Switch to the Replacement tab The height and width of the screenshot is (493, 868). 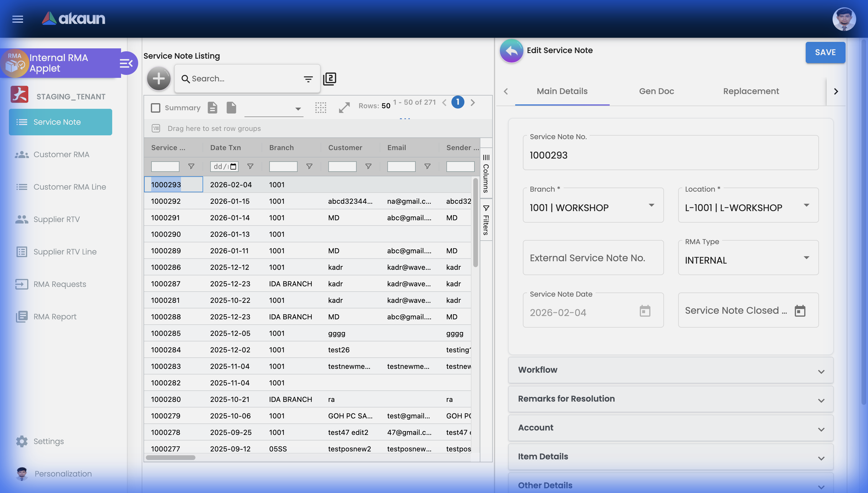click(x=751, y=91)
